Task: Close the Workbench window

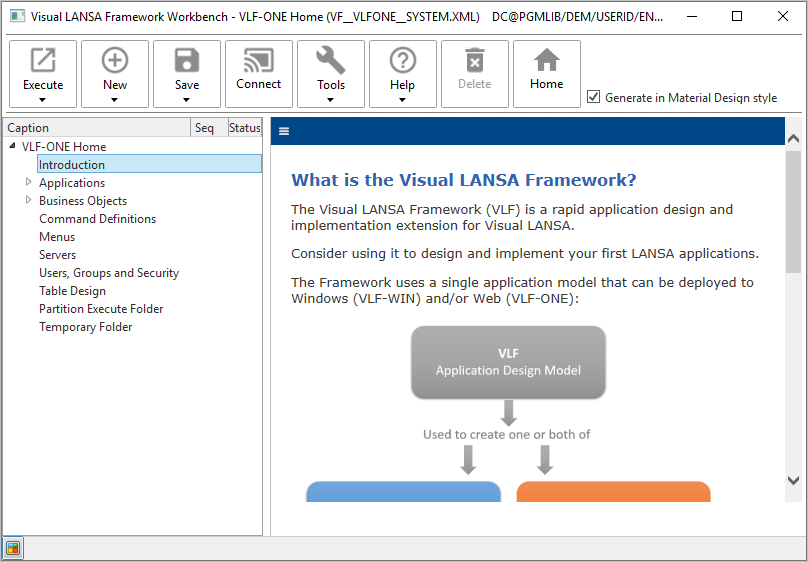Action: click(x=783, y=16)
